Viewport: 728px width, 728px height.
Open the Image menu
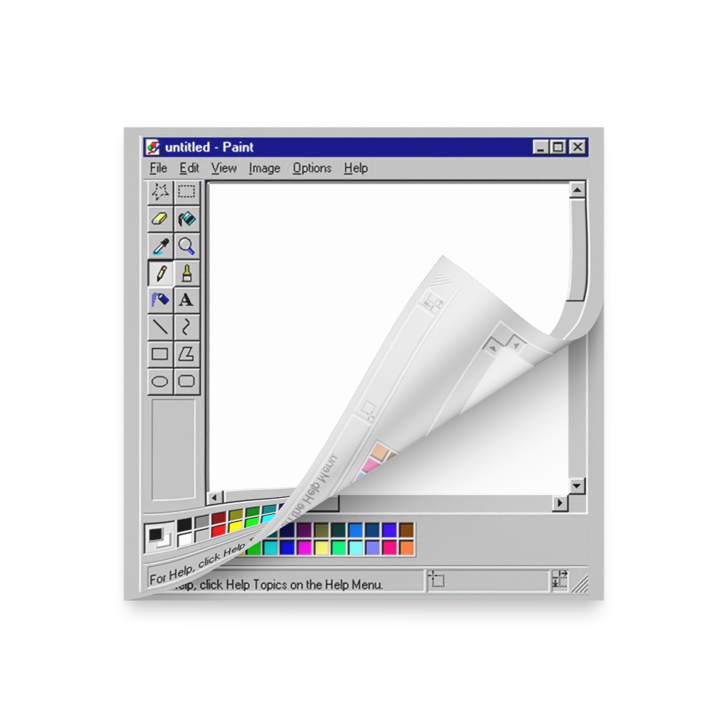pos(264,168)
